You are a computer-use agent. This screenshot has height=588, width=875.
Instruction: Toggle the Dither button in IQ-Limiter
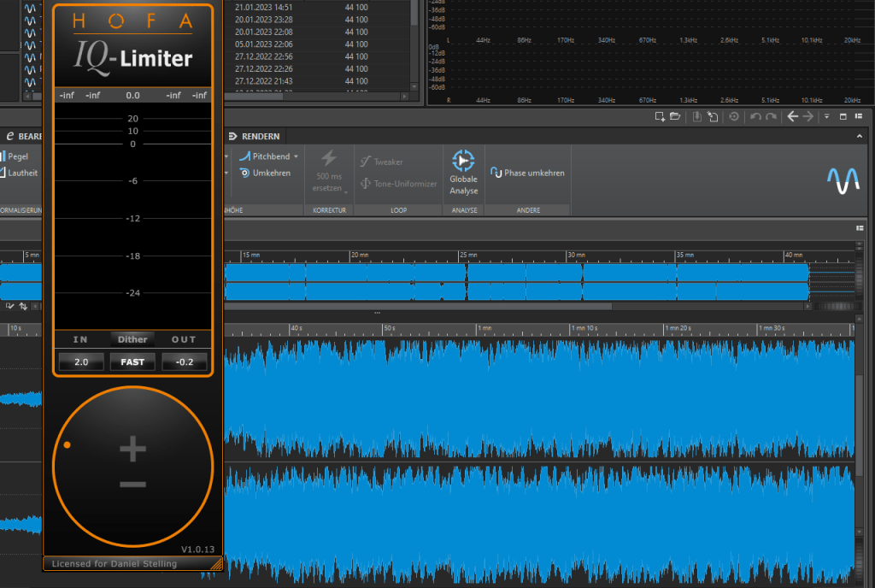pos(132,339)
